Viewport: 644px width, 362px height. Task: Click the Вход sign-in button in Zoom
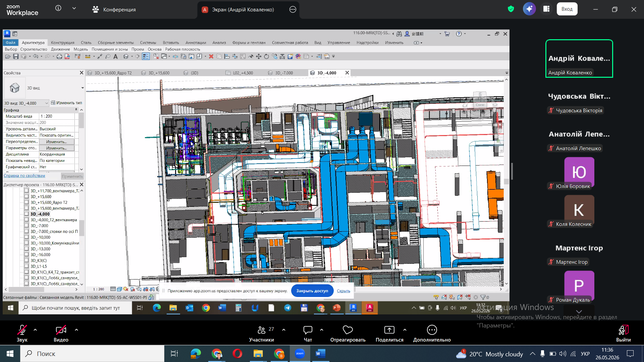pyautogui.click(x=567, y=9)
